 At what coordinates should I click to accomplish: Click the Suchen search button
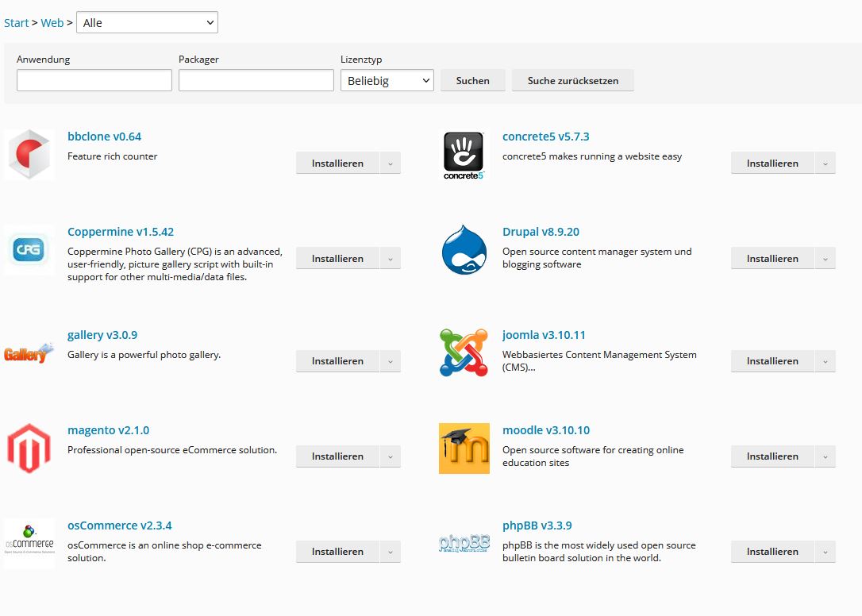[x=473, y=80]
